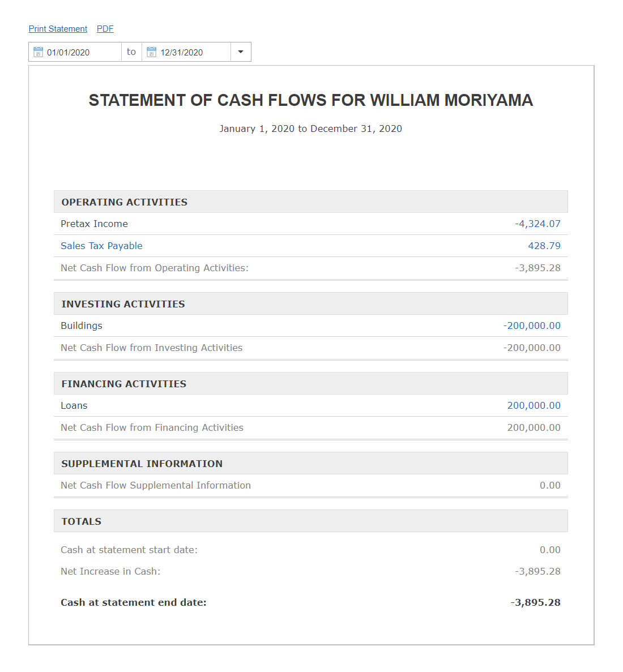
Task: Select the financing net total 200,000.00
Action: (x=534, y=427)
